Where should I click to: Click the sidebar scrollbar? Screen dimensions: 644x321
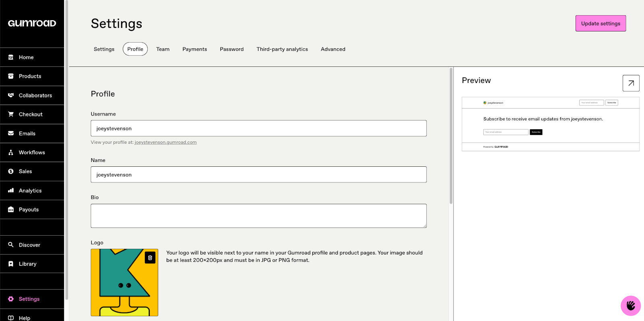click(67, 150)
